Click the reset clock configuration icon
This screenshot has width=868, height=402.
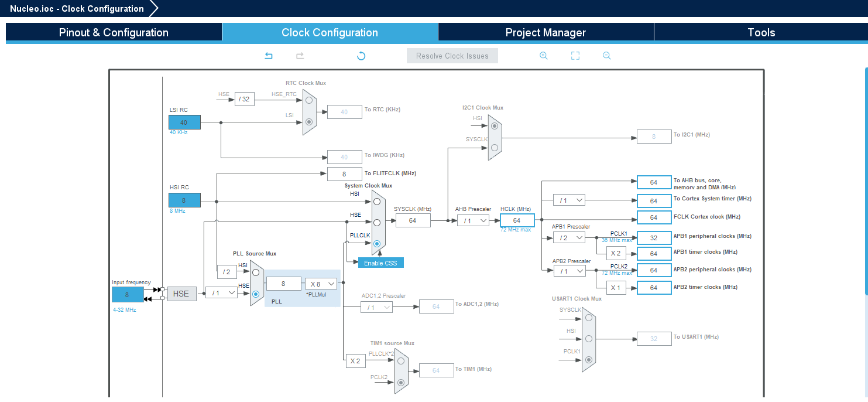click(361, 56)
